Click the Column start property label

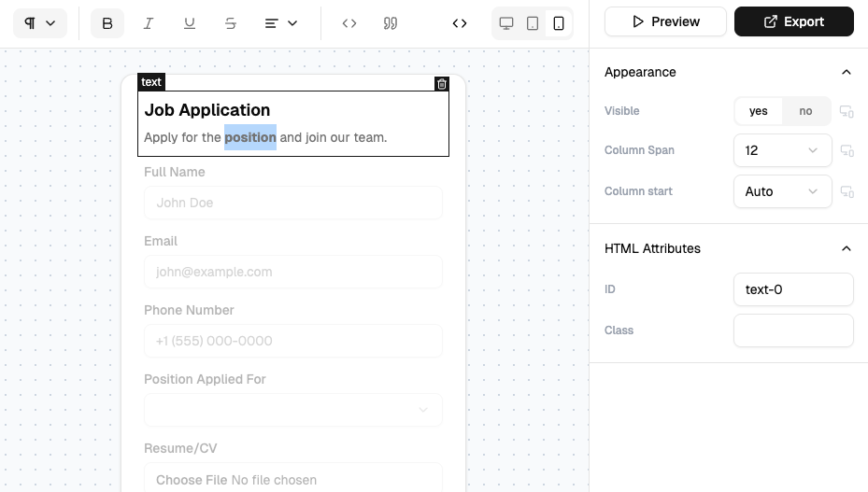[638, 191]
